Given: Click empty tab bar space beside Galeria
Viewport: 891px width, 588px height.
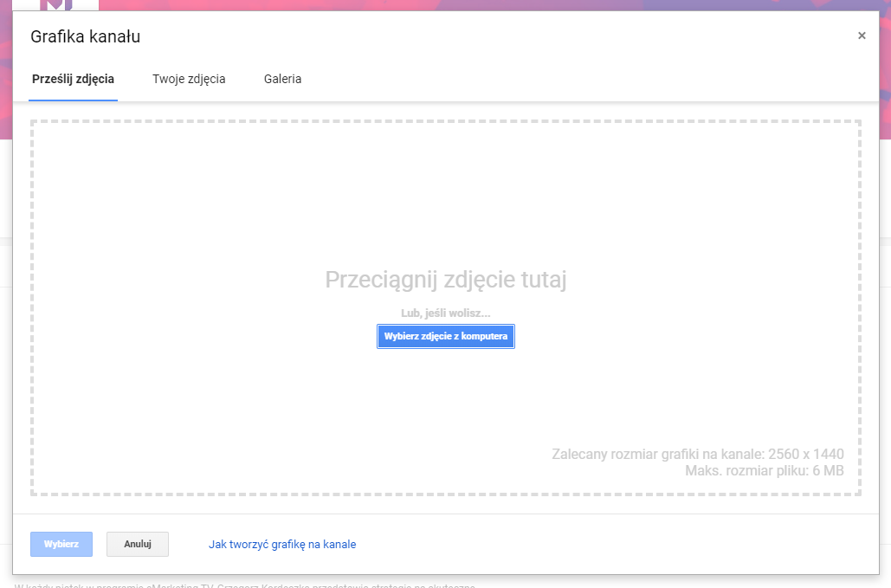Looking at the screenshot, I should pos(563,79).
